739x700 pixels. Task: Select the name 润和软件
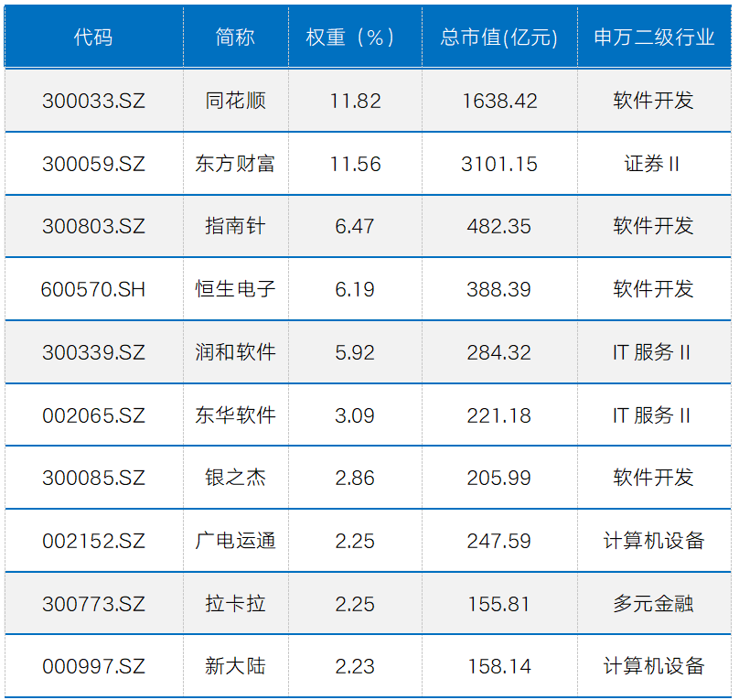235,352
